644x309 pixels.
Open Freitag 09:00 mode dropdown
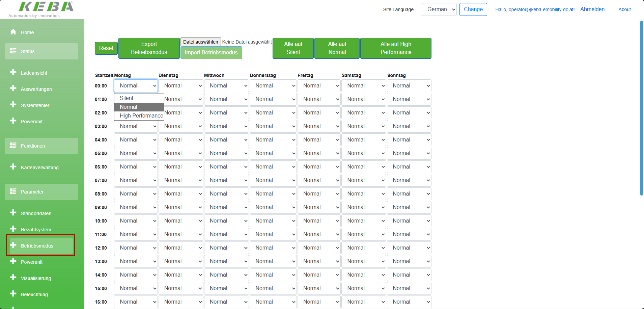coord(319,207)
